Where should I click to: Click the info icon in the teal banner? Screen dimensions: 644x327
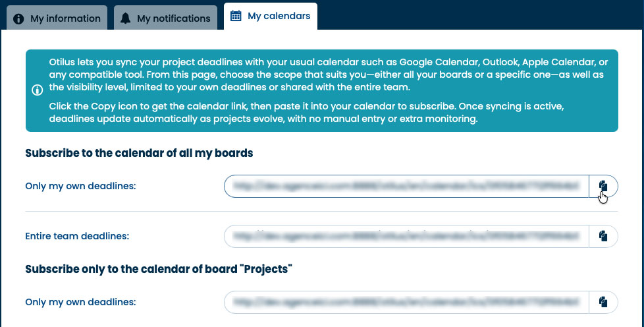point(38,90)
